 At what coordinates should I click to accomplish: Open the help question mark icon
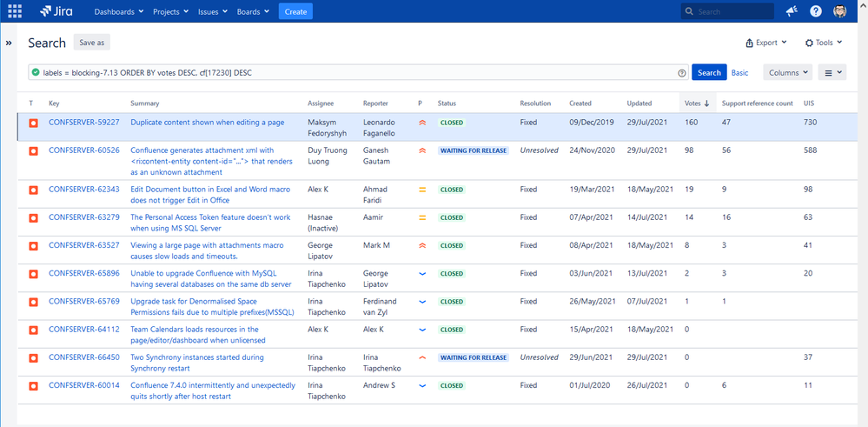pyautogui.click(x=816, y=11)
